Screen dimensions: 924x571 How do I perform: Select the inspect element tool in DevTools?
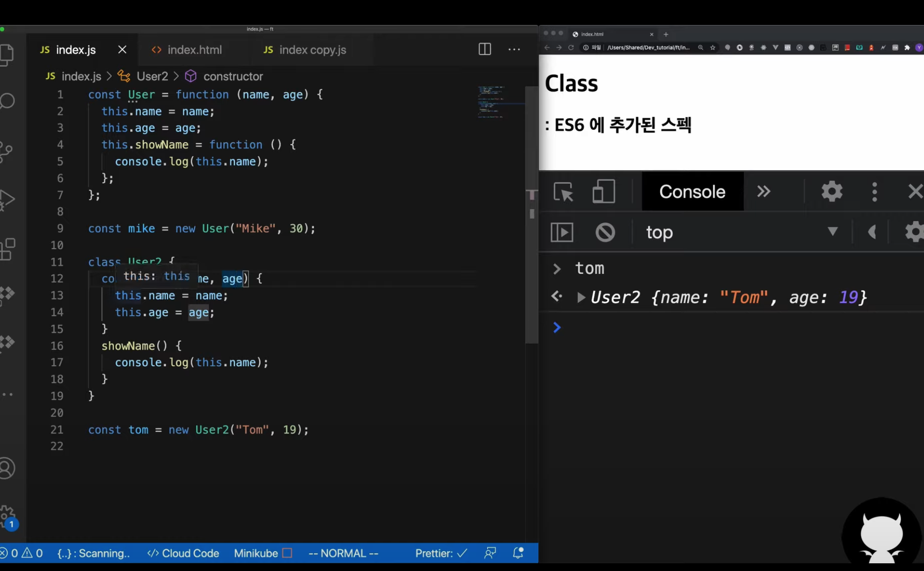click(x=563, y=192)
